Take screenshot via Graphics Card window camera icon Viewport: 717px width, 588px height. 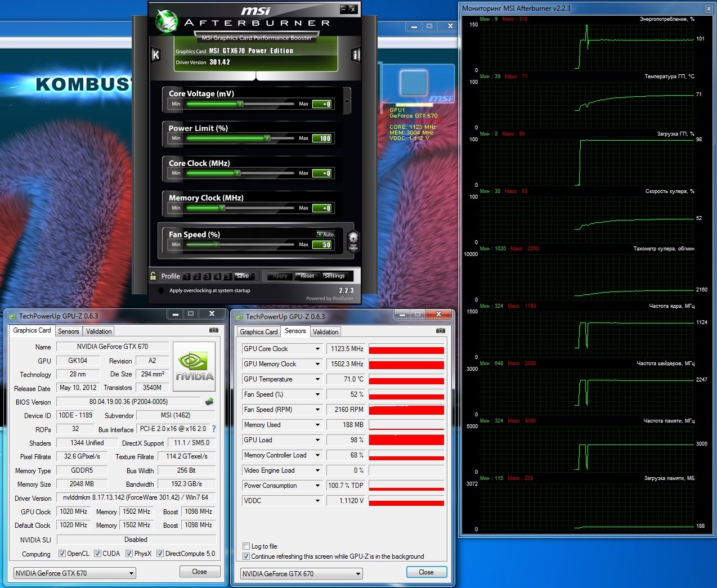coord(214,330)
